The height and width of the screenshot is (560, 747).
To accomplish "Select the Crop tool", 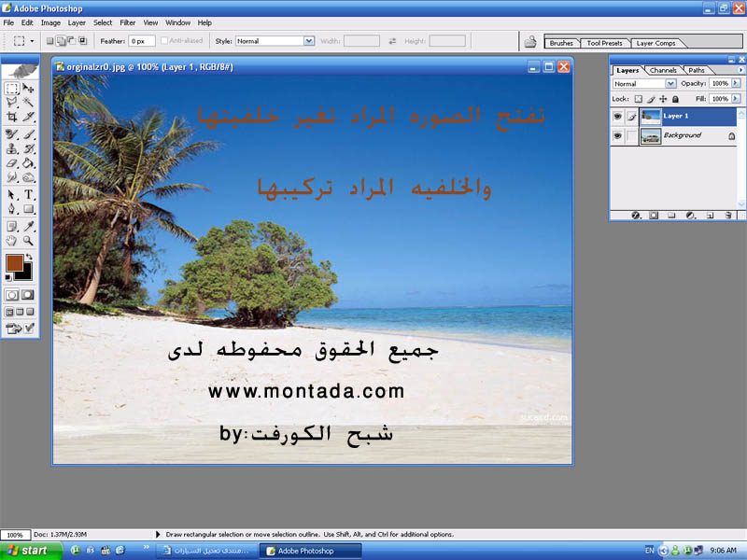I will (x=12, y=118).
